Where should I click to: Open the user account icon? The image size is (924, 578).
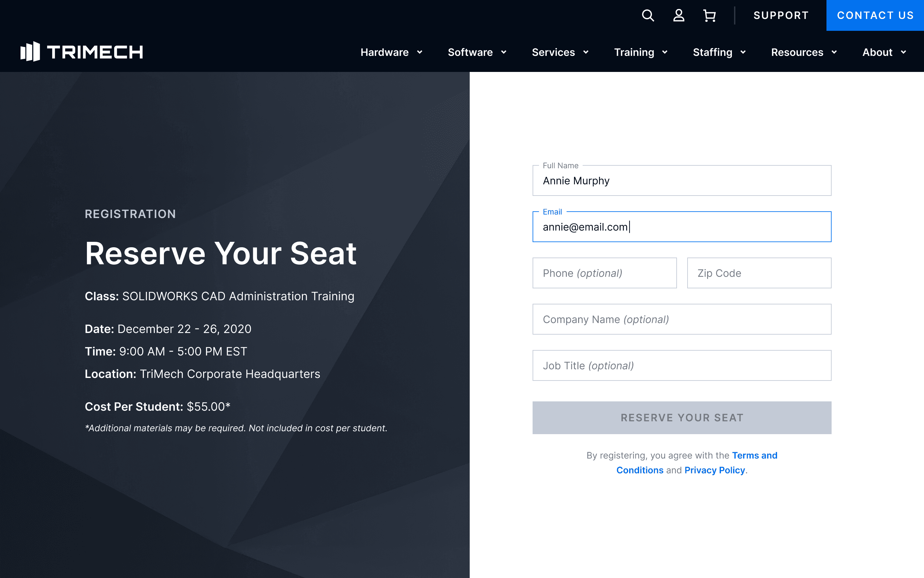coord(679,15)
